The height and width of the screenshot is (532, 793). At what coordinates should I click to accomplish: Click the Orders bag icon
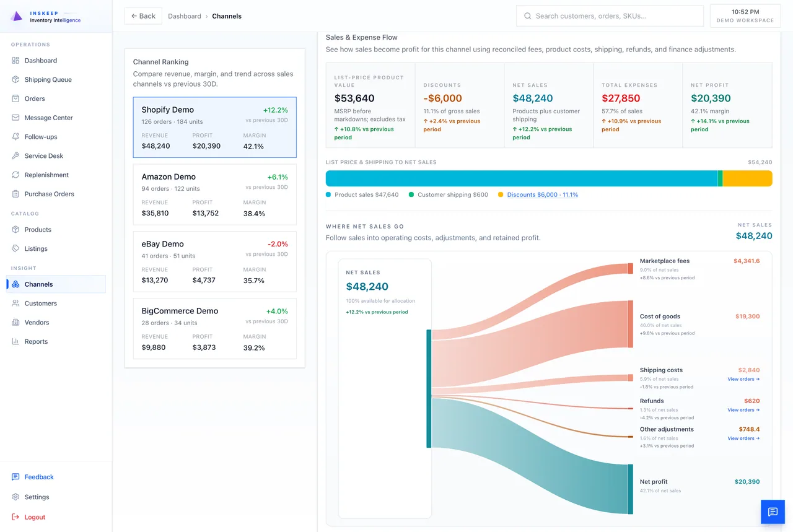point(15,98)
